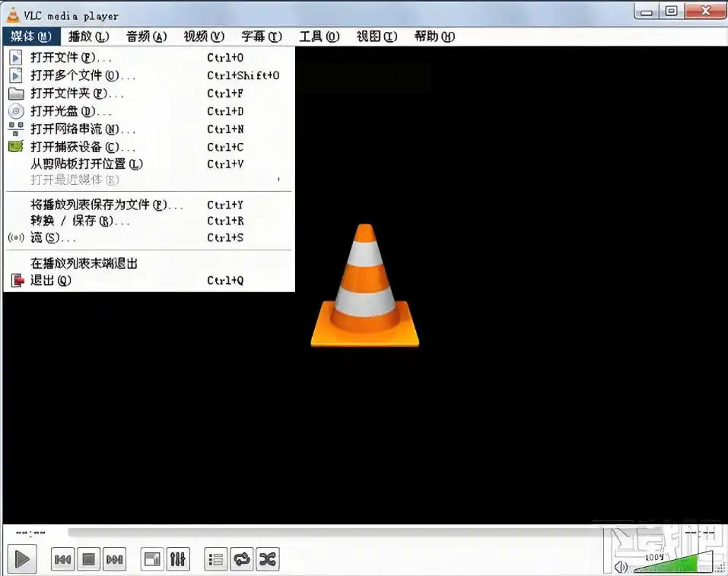Viewport: 728px width, 576px height.
Task: Click the stream broadcast icon
Action: tap(16, 238)
